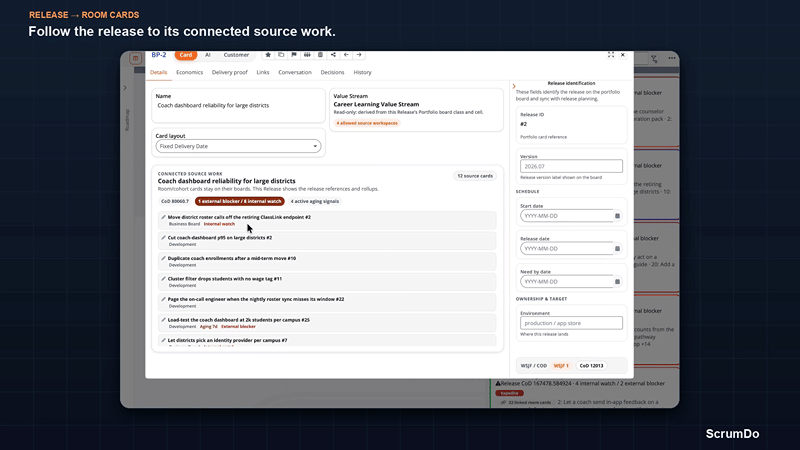800x450 pixels.
Task: Go to previous card with left arrow
Action: [346, 55]
